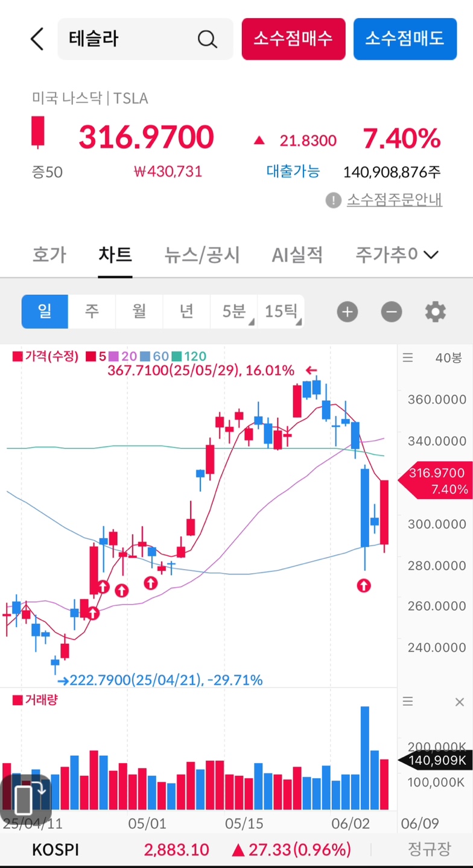Open the chart settings gear

pos(436,312)
